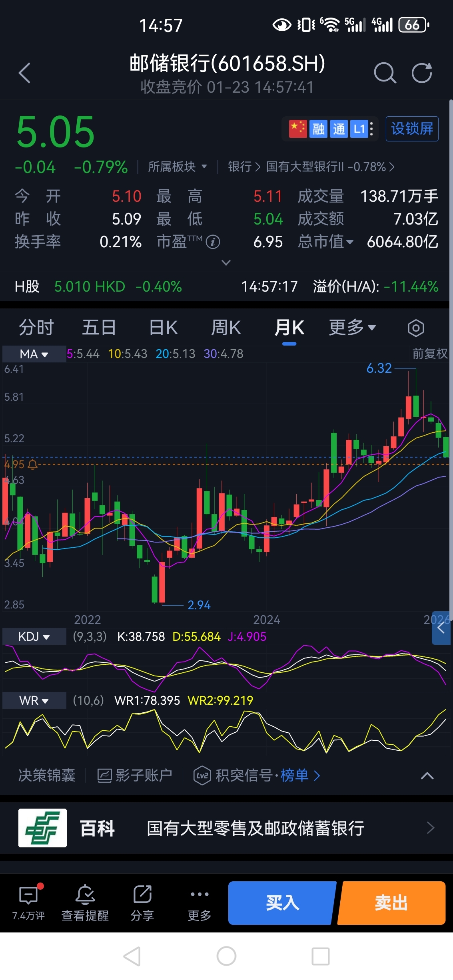This screenshot has height=980, width=453.
Task: Open 国有大型银行II sector link
Action: 330,167
